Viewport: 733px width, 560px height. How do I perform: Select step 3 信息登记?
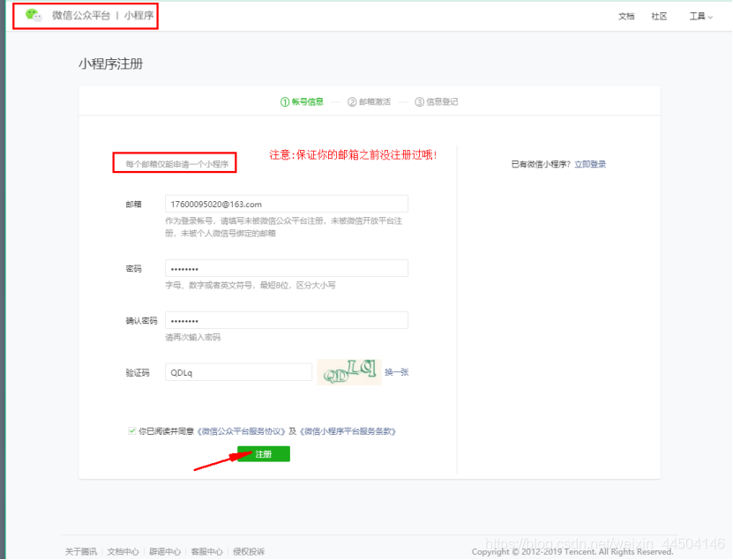(436, 102)
